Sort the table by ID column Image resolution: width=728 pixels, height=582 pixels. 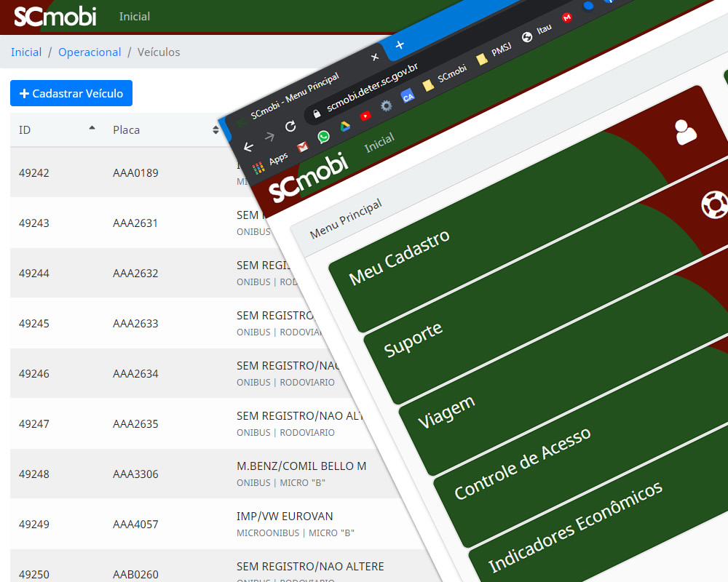[92, 129]
